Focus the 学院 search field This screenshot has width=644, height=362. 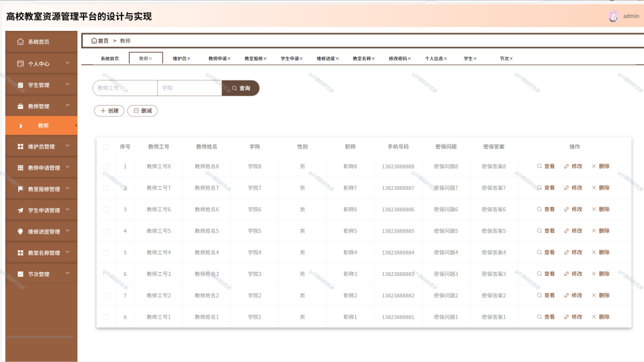tap(190, 88)
